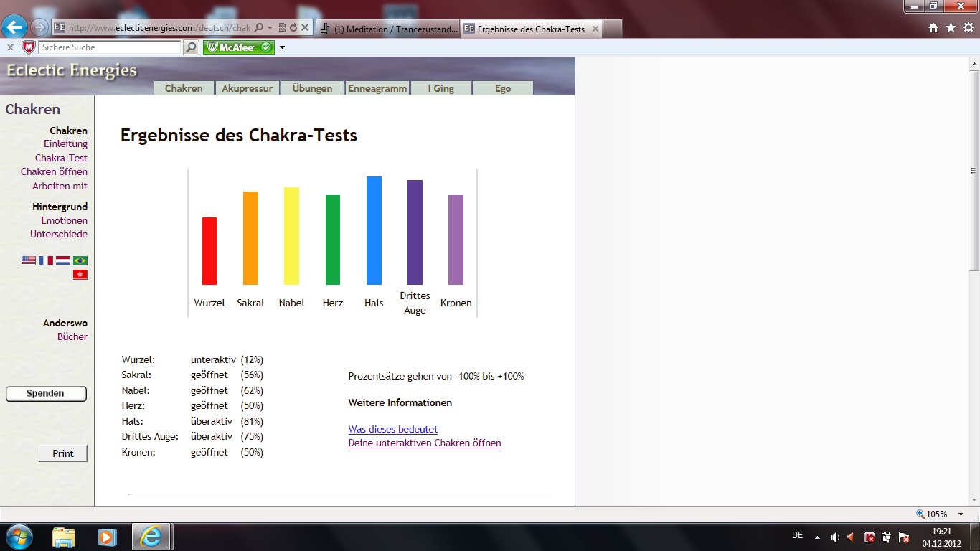Click the Arbeiten mit sidebar link
Image resolution: width=980 pixels, height=551 pixels.
tap(60, 186)
